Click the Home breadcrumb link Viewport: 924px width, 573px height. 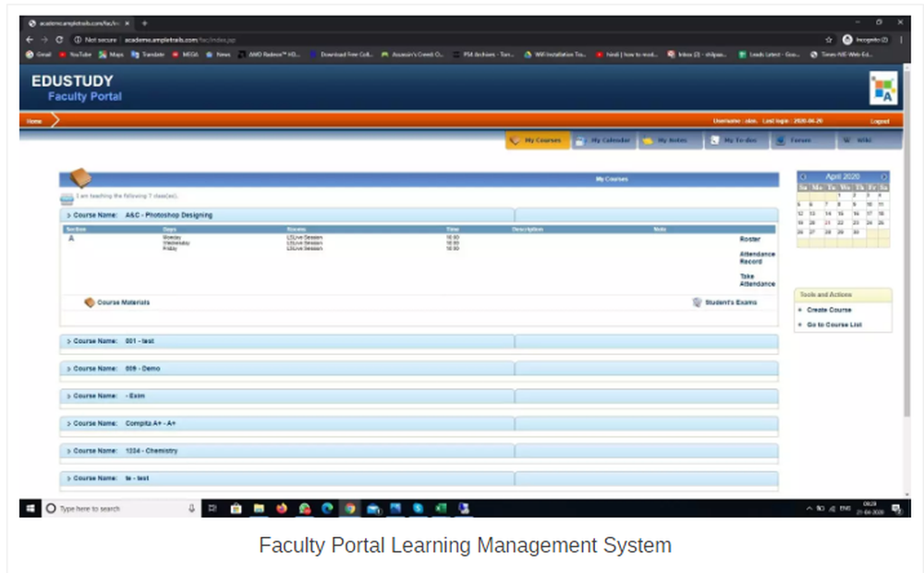coord(34,121)
